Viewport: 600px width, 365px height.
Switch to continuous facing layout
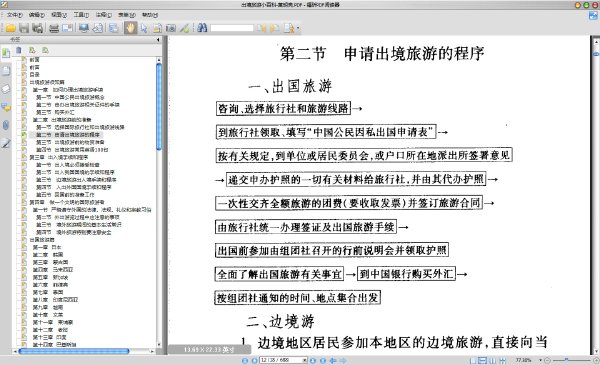tap(502, 360)
